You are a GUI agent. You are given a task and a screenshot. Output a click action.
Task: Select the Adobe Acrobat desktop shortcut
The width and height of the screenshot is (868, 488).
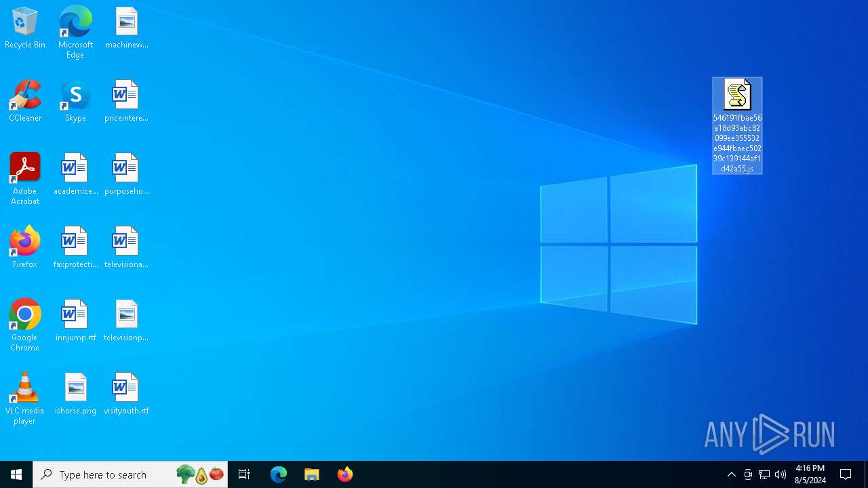point(25,179)
